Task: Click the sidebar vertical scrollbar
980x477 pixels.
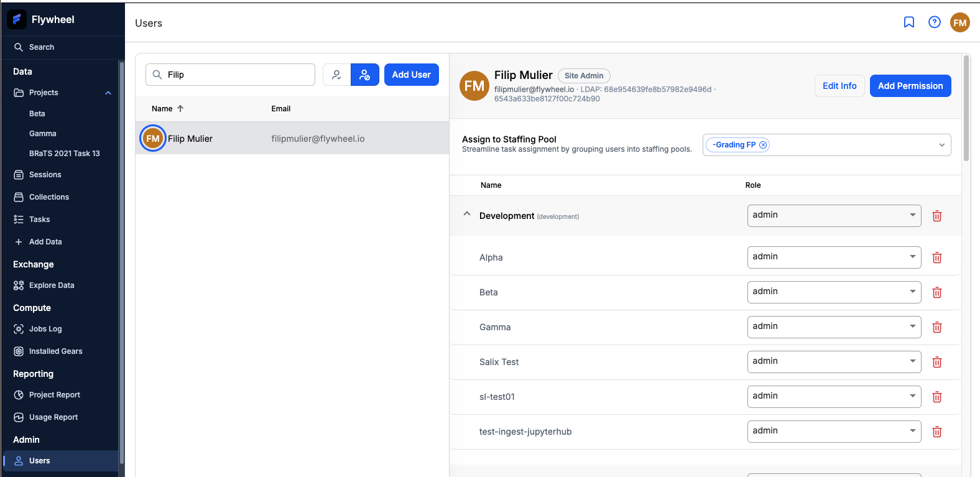Action: click(x=121, y=261)
